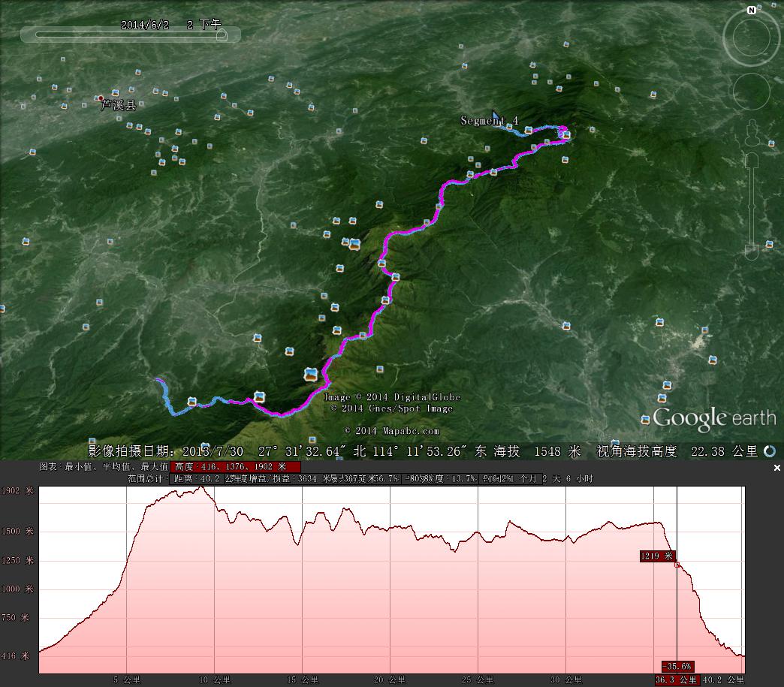784x687 pixels.
Task: Click the N north compass indicator
Action: pos(751,11)
